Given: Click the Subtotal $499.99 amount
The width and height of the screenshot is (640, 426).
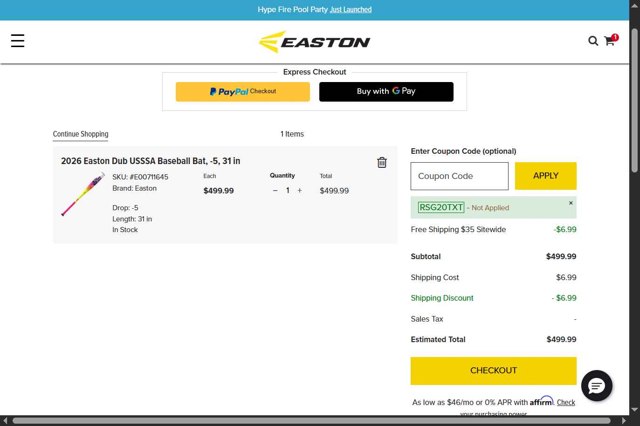Looking at the screenshot, I should coord(561,256).
